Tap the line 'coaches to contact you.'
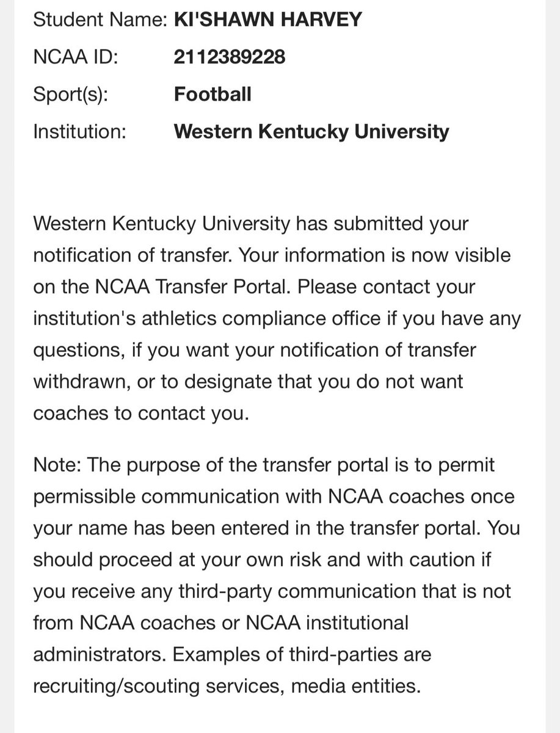The image size is (560, 733). coord(141,413)
